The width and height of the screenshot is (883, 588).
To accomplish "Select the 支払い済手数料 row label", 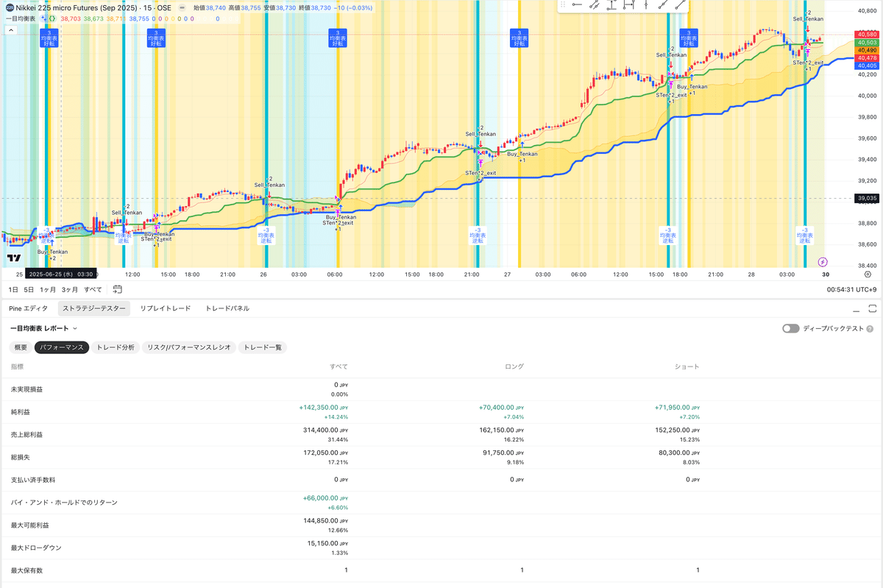I will click(x=32, y=480).
